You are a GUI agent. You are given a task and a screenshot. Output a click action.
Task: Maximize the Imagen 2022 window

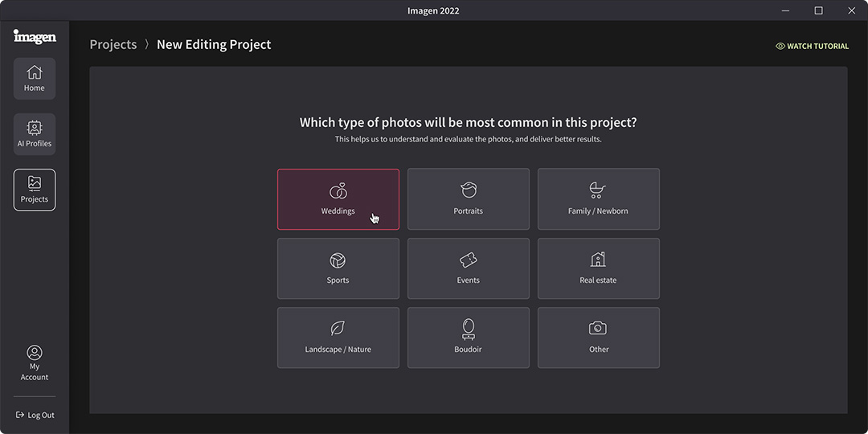pyautogui.click(x=818, y=10)
